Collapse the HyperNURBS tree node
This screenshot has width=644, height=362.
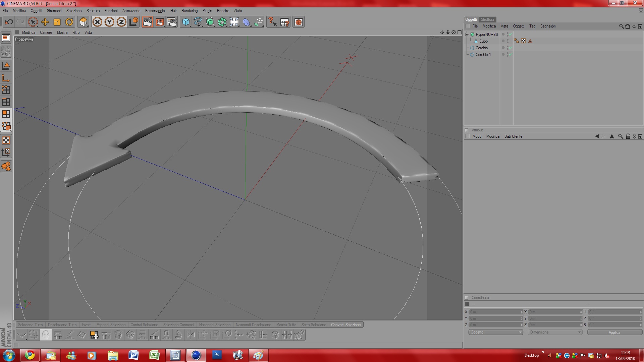pos(467,34)
